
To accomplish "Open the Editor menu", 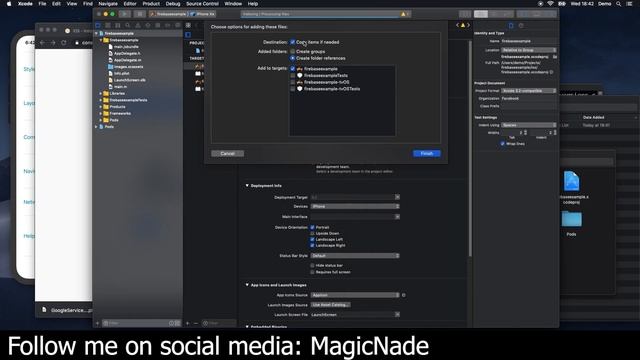I will tap(130, 4).
